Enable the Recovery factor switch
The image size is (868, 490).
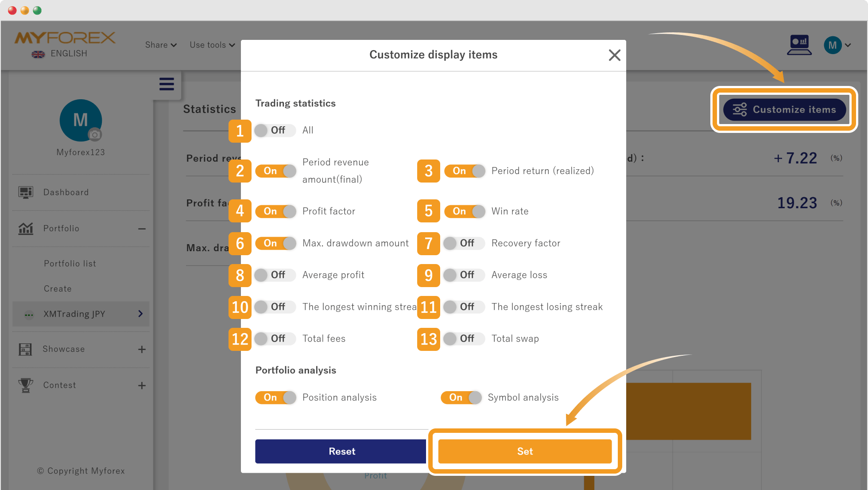click(464, 243)
